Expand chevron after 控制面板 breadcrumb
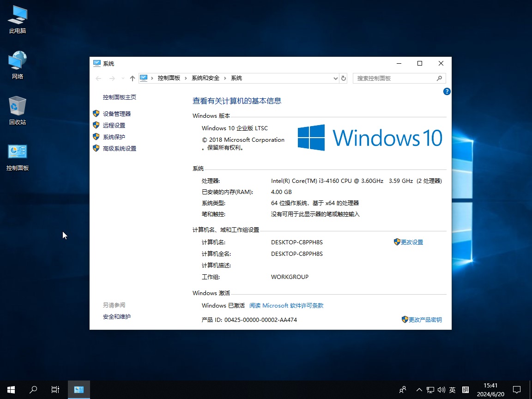 point(186,79)
